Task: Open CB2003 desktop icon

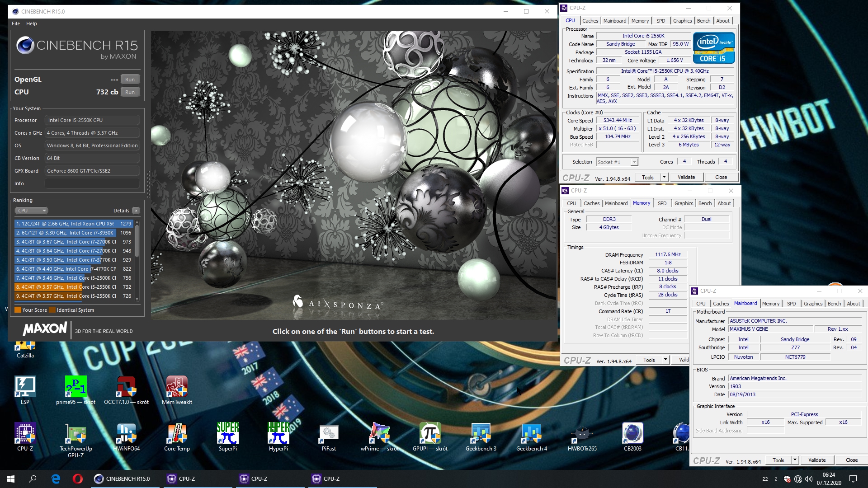Action: point(632,437)
